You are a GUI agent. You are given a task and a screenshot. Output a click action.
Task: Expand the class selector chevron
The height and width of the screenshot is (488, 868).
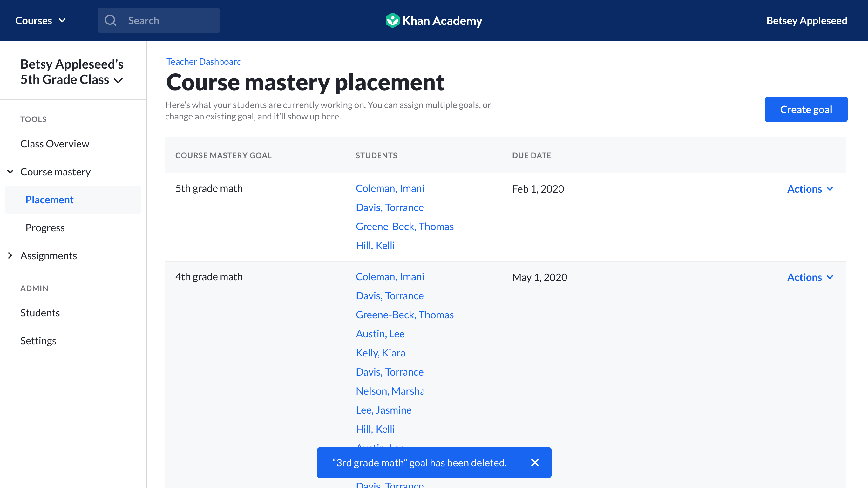click(118, 80)
